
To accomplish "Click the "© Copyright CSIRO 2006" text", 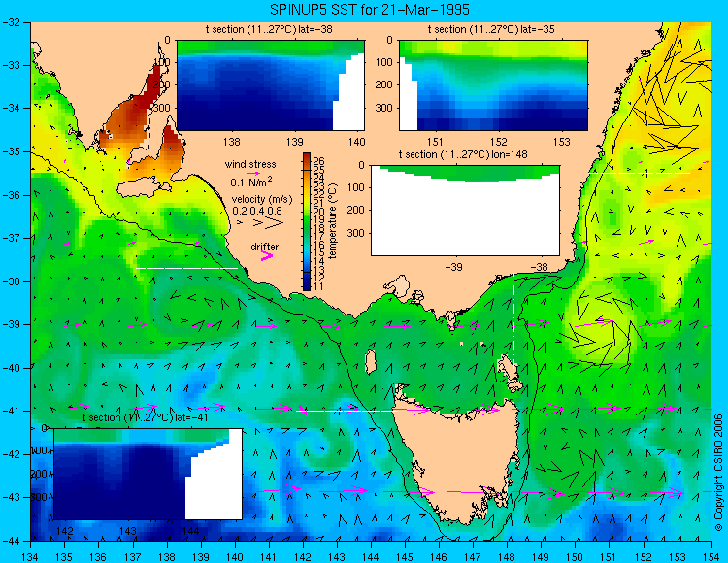I will pyautogui.click(x=718, y=473).
